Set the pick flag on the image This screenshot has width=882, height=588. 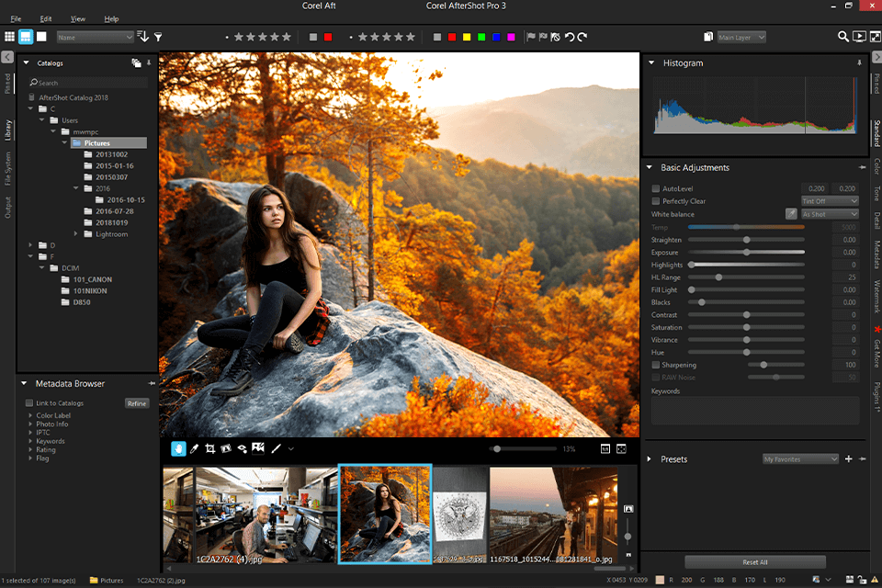[530, 37]
